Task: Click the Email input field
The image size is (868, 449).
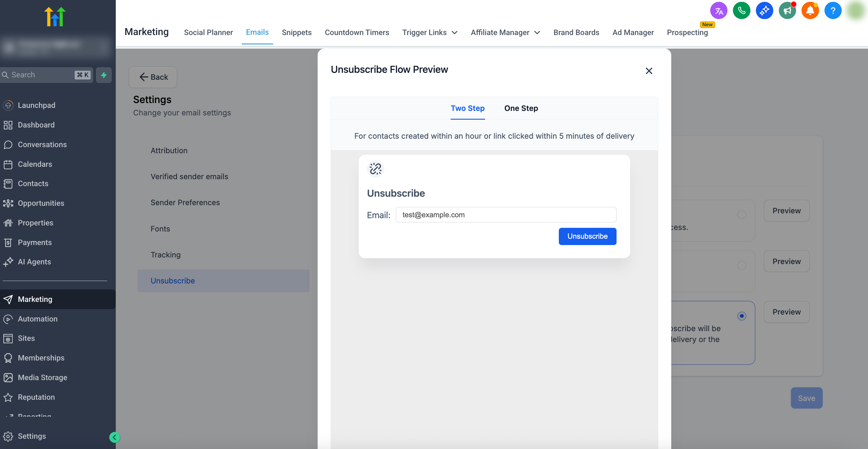Action: pos(506,215)
